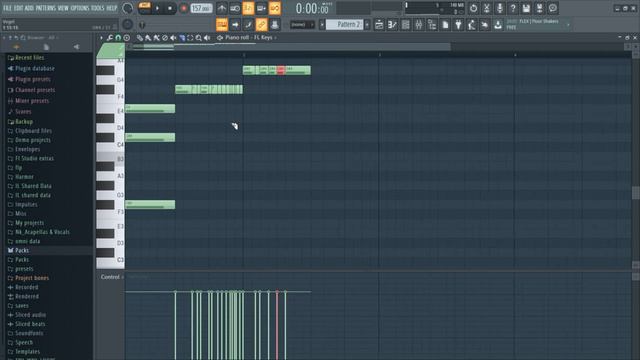Open the Channel rack icon
This screenshot has height=360, width=640.
click(x=405, y=24)
